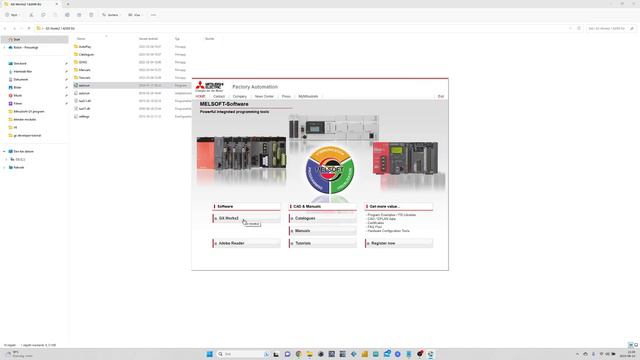Open the three-dots more options menu in Explorer
Screen dimensions: 640x360
click(x=153, y=15)
